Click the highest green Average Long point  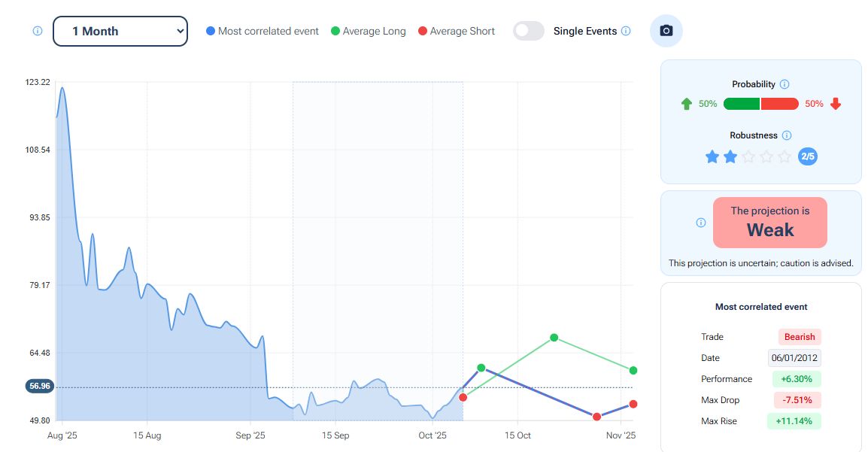(x=554, y=338)
